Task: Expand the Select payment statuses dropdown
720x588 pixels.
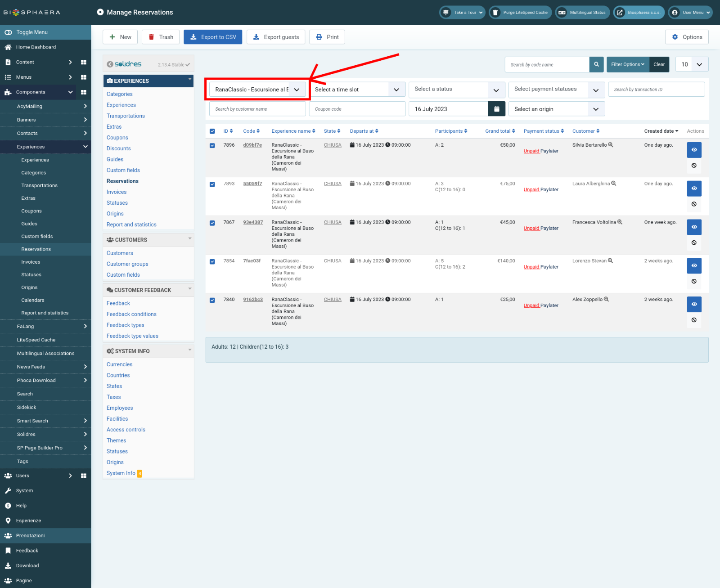Action: point(556,90)
